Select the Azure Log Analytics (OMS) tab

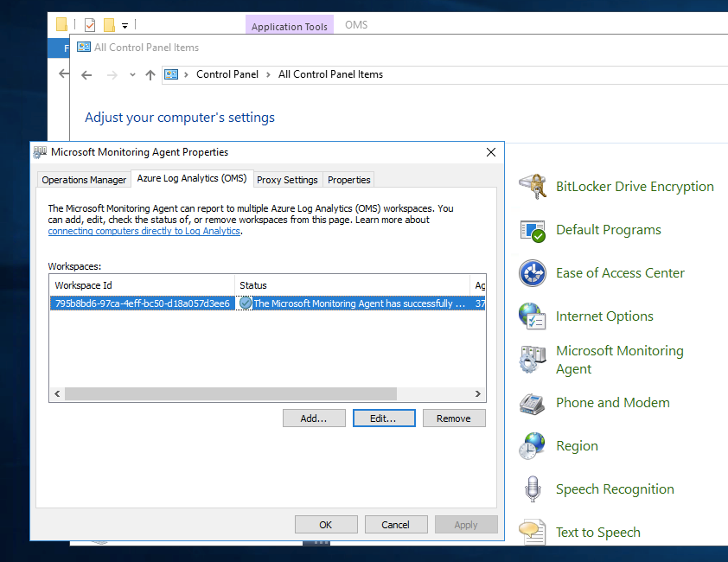click(192, 178)
